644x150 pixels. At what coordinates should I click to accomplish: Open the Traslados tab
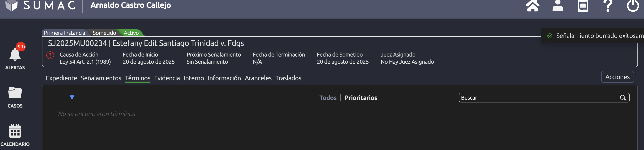tap(288, 78)
